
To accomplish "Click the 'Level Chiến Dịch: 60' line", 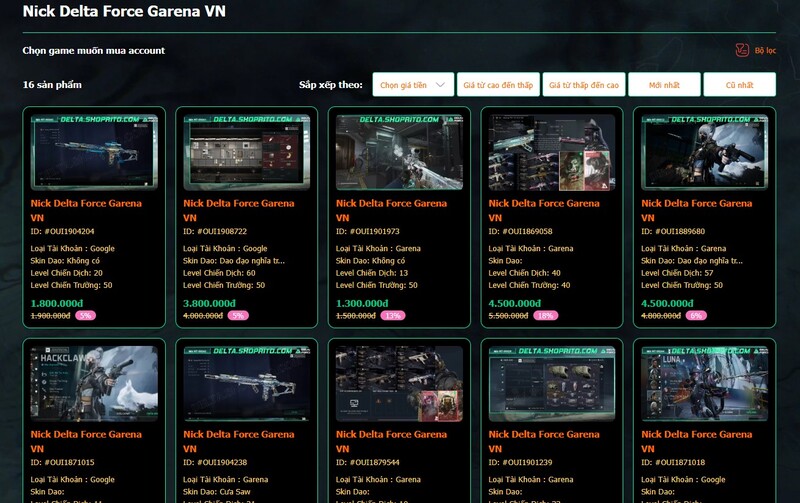I will [x=219, y=273].
